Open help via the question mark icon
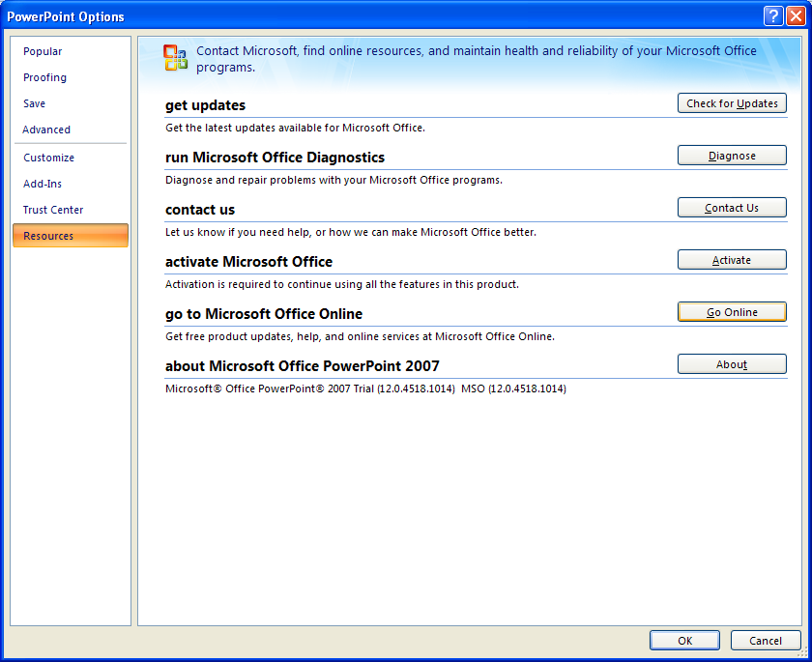The width and height of the screenshot is (812, 662). (773, 16)
